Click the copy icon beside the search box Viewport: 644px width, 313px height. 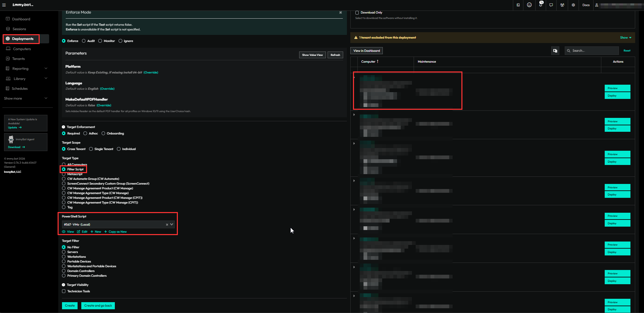pos(555,51)
